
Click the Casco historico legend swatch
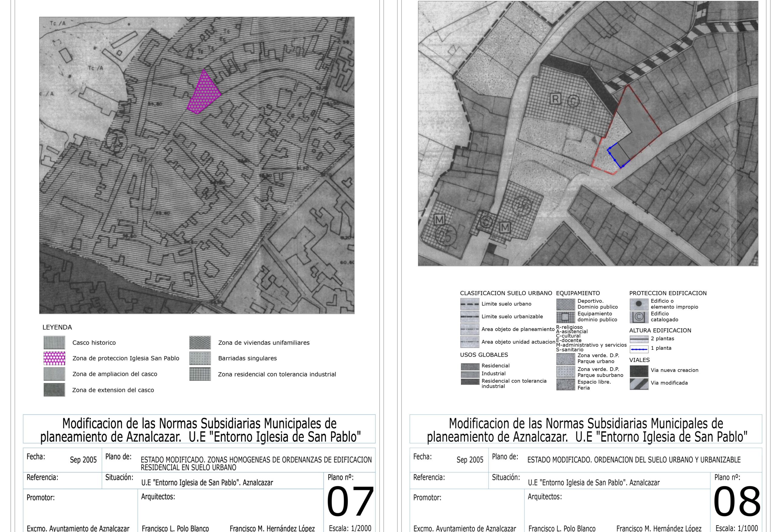pyautogui.click(x=54, y=343)
